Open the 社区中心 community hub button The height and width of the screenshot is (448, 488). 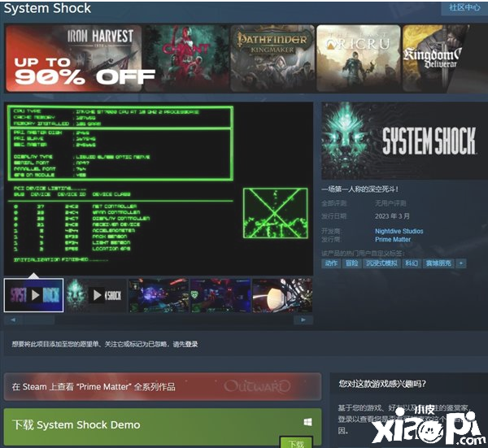(464, 7)
